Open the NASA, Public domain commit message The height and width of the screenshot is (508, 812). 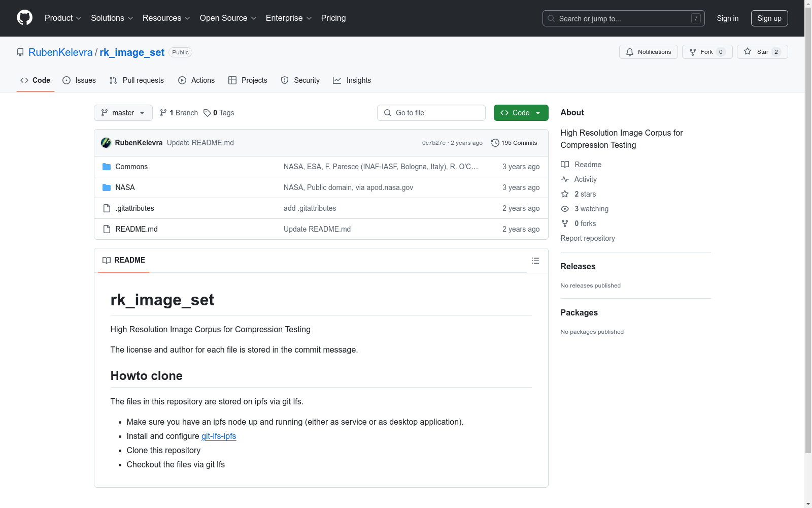348,187
